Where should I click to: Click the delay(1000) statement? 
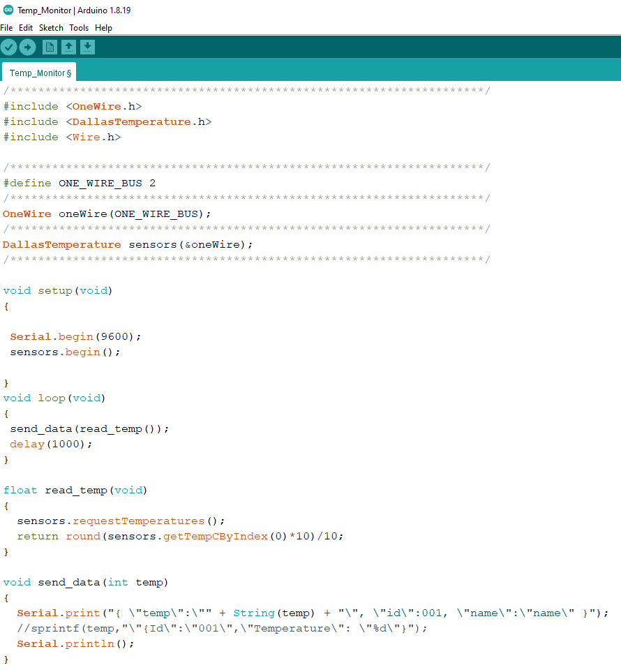[51, 444]
